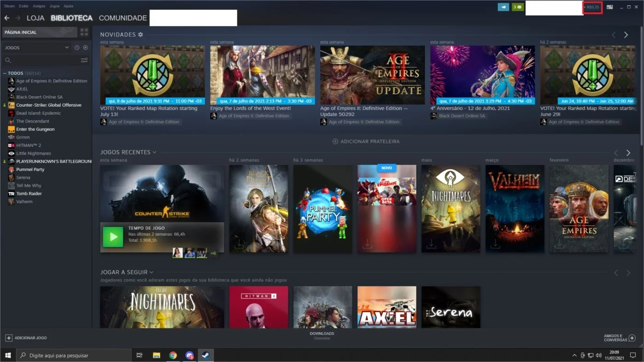Click plus icon of Adicionar Prateleira
Image resolution: width=644 pixels, height=362 pixels.
[x=335, y=141]
